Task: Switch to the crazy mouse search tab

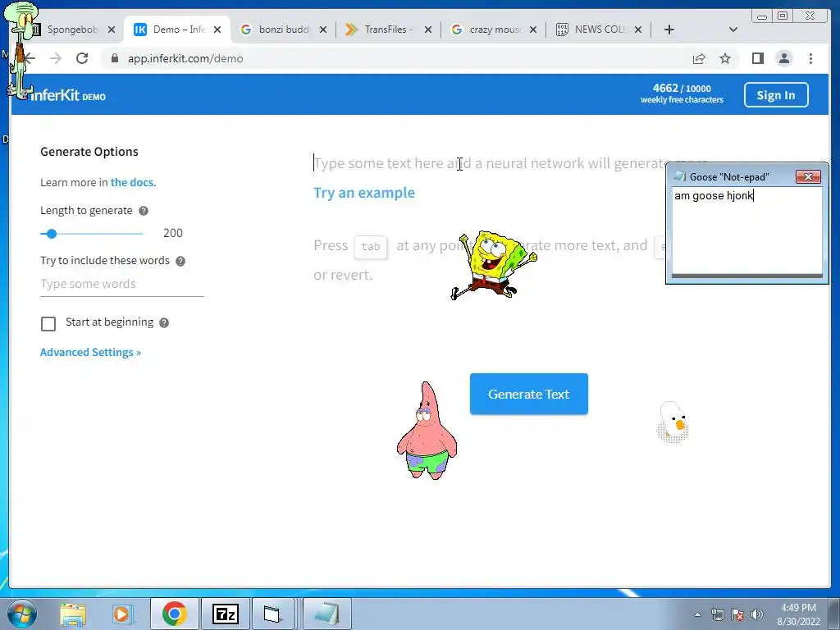Action: [494, 30]
